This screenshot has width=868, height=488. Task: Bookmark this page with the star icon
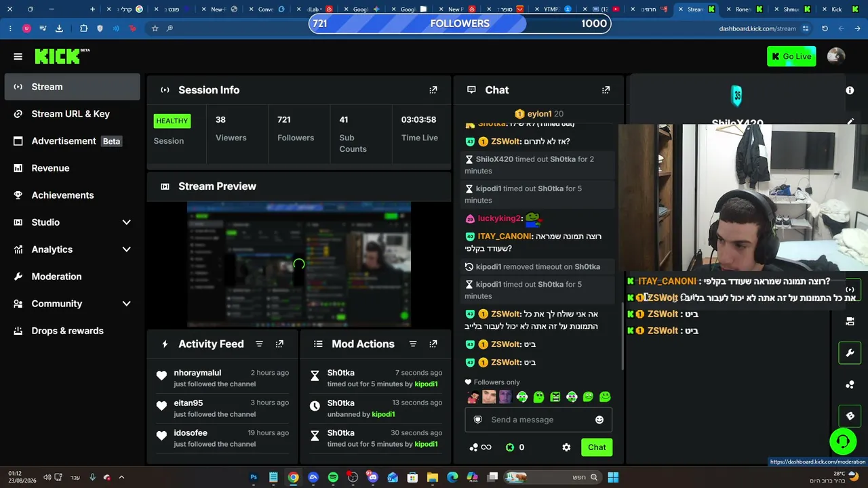[155, 28]
